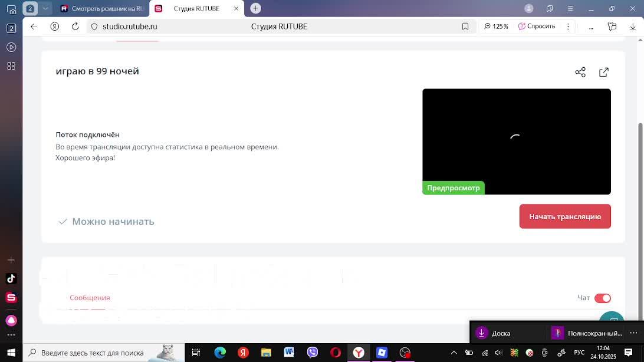The width and height of the screenshot is (644, 362).
Task: Click the Можно начинать status text
Action: (x=113, y=222)
